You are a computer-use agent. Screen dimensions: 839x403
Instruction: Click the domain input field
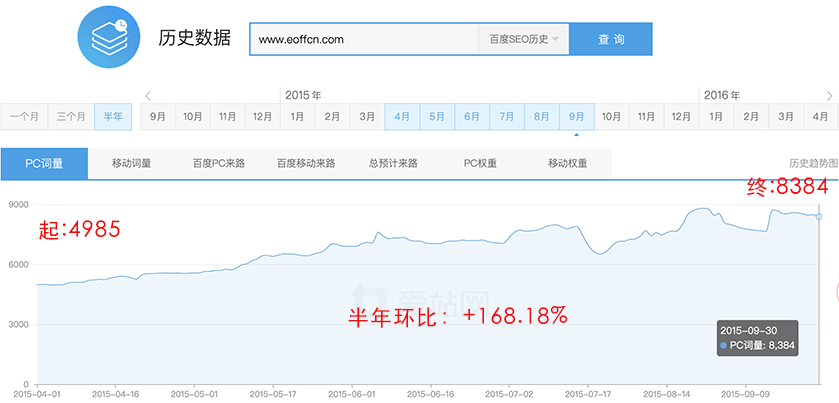point(363,40)
